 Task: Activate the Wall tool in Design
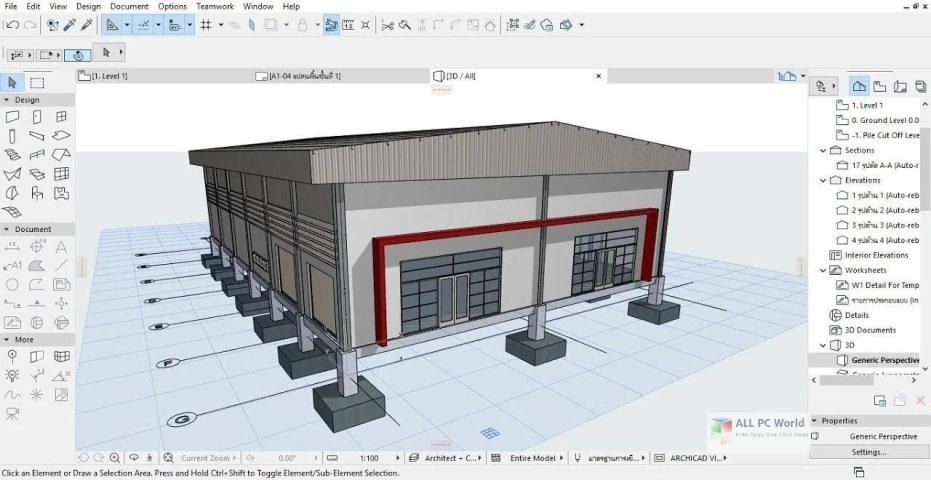tap(13, 117)
